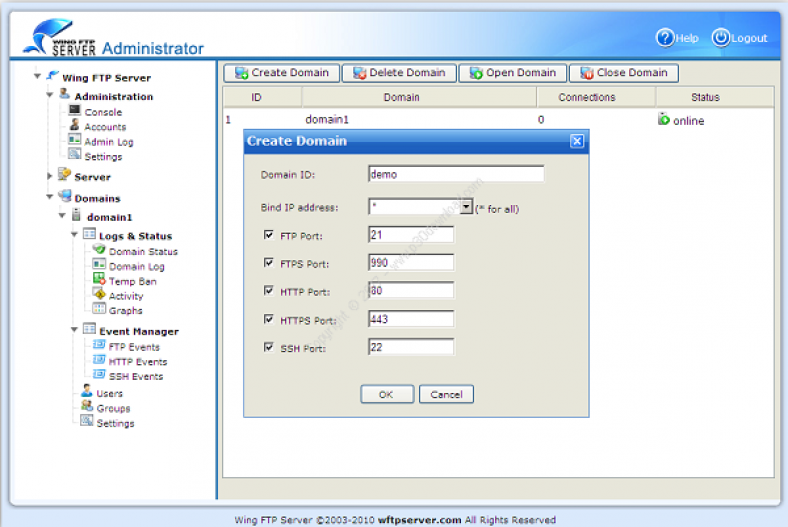Click the FTP Events icon

click(99, 345)
